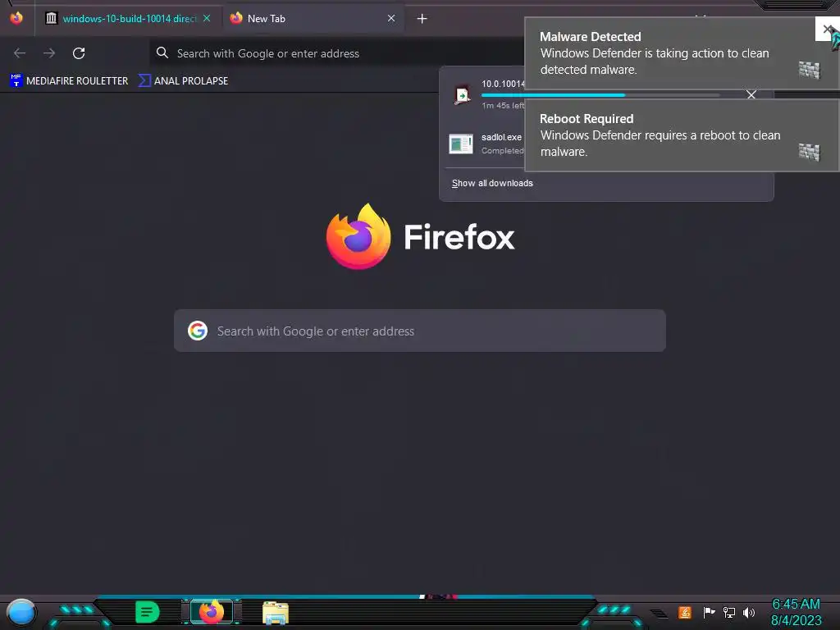Click the Malware Detected notification brick icon
Image resolution: width=840 pixels, height=630 pixels.
[x=809, y=70]
